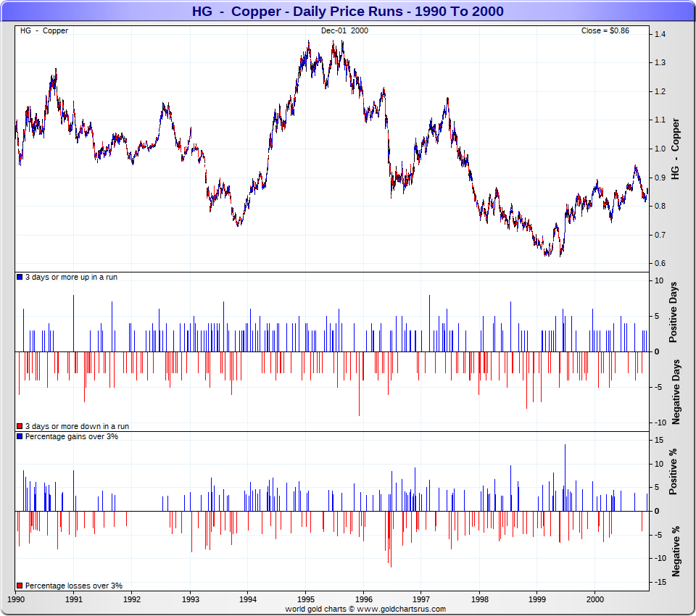Click the 'Negative %' axis title

[675, 552]
